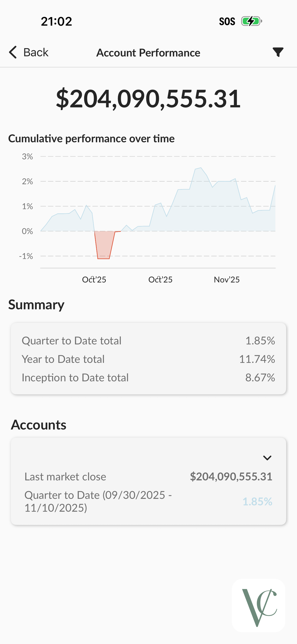297x644 pixels.
Task: Select Quarter to Date total row
Action: click(x=148, y=341)
